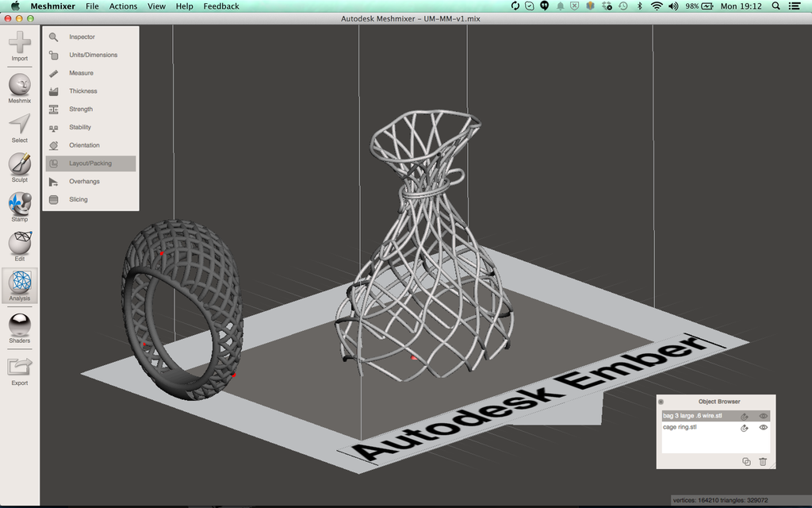This screenshot has height=508, width=812.
Task: Open Spotlight search in menu bar
Action: 776,6
